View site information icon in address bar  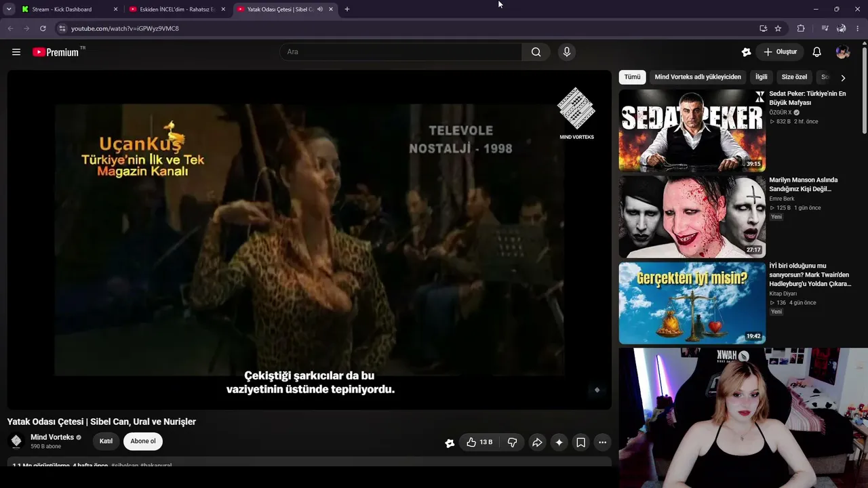point(62,28)
